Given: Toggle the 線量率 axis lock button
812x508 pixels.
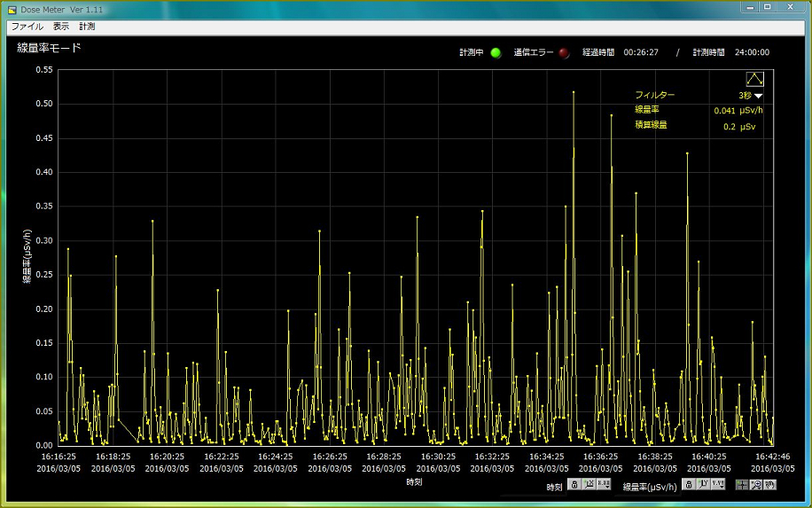Looking at the screenshot, I should point(688,484).
